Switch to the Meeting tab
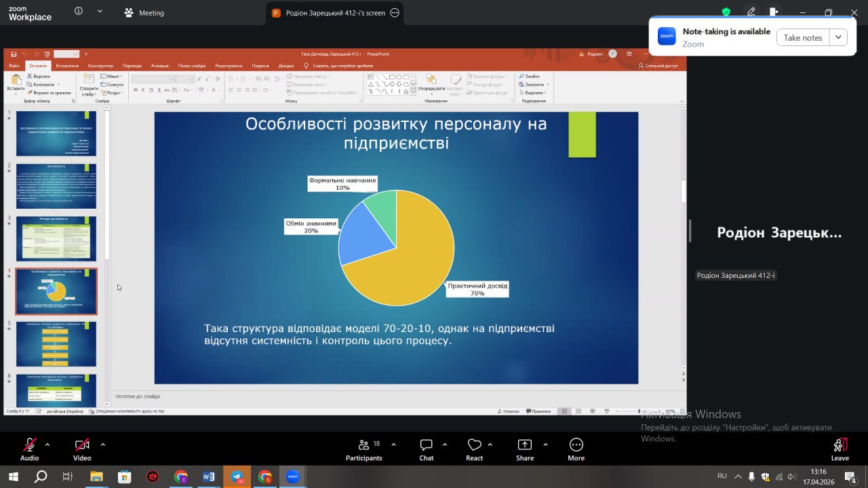Viewport: 868px width, 488px height. 144,12
